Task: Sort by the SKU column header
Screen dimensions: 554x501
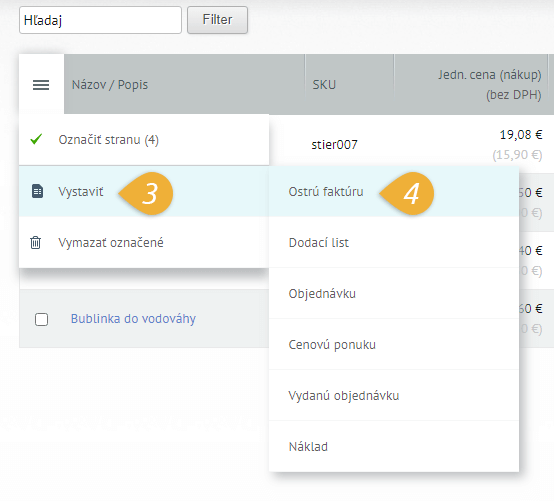Action: [x=324, y=85]
